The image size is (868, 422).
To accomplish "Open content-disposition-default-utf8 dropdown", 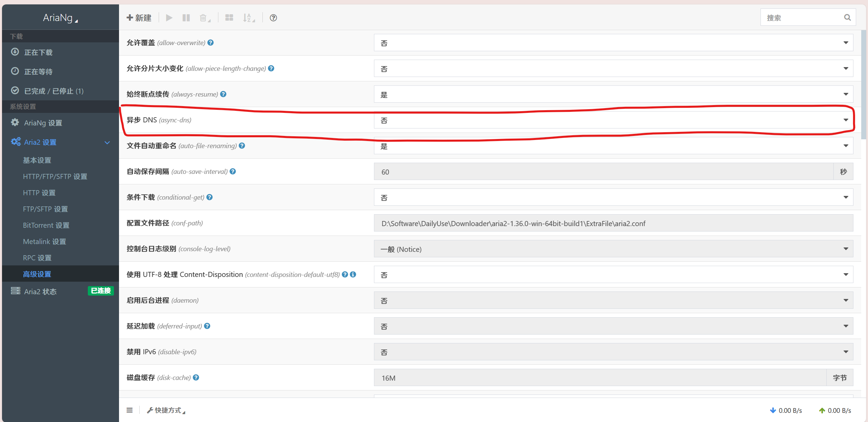I will pos(613,275).
